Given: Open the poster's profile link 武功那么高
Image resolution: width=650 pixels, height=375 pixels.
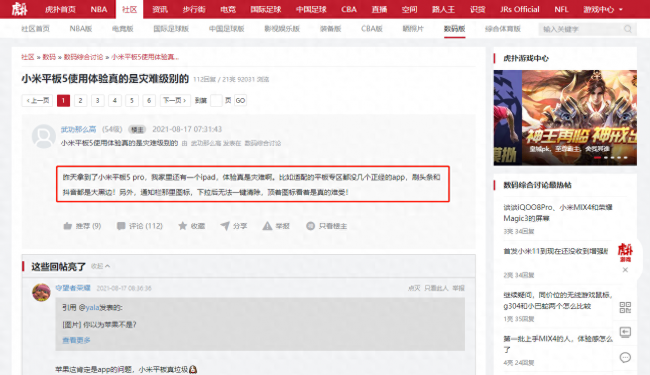Looking at the screenshot, I should coord(78,129).
